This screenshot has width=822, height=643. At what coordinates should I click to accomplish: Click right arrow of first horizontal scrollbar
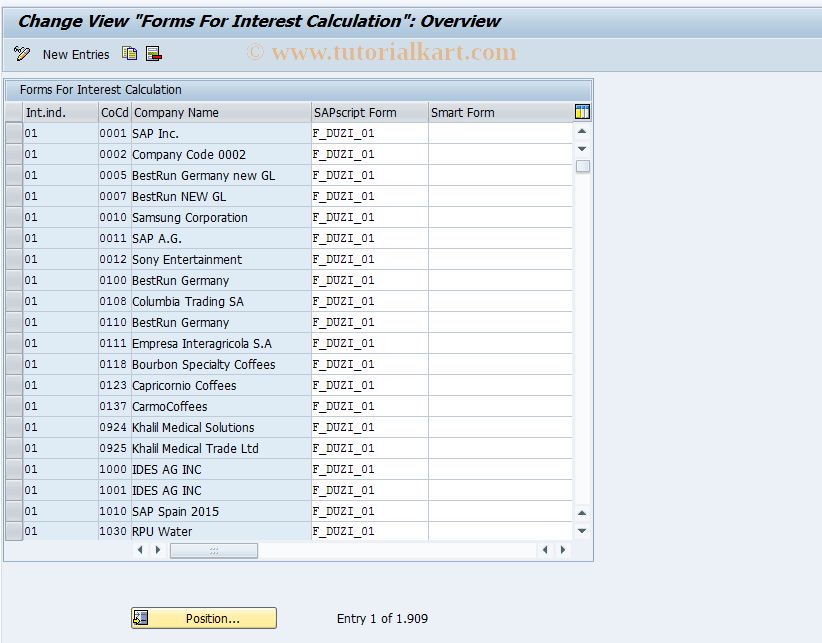158,550
